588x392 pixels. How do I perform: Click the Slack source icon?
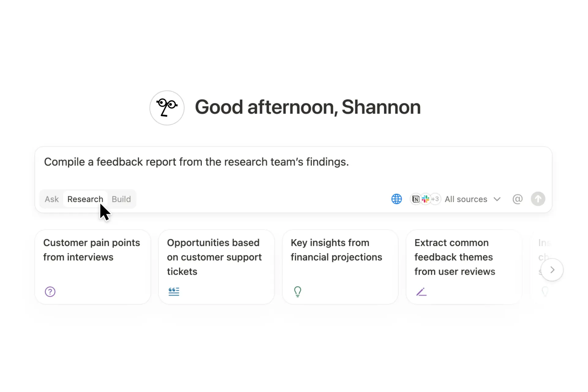(425, 199)
